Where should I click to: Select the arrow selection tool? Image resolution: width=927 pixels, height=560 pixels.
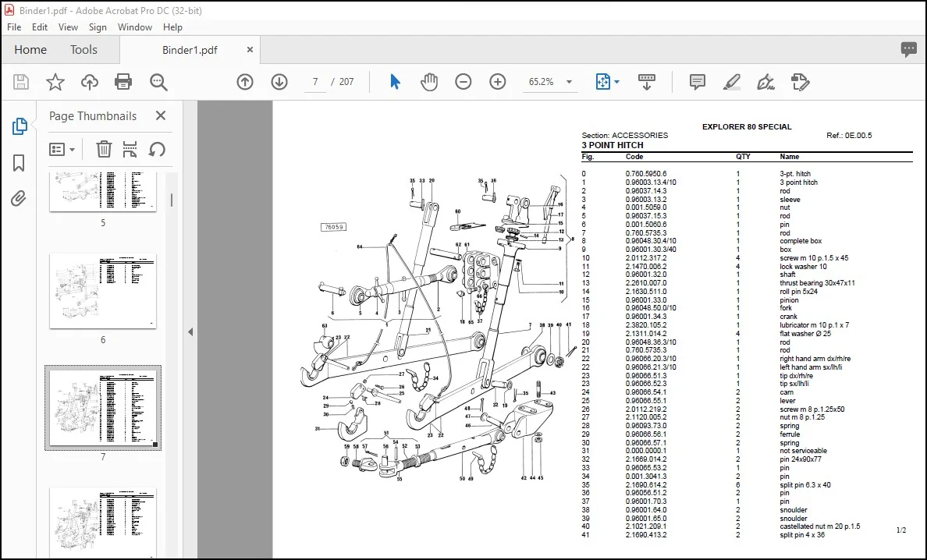395,82
